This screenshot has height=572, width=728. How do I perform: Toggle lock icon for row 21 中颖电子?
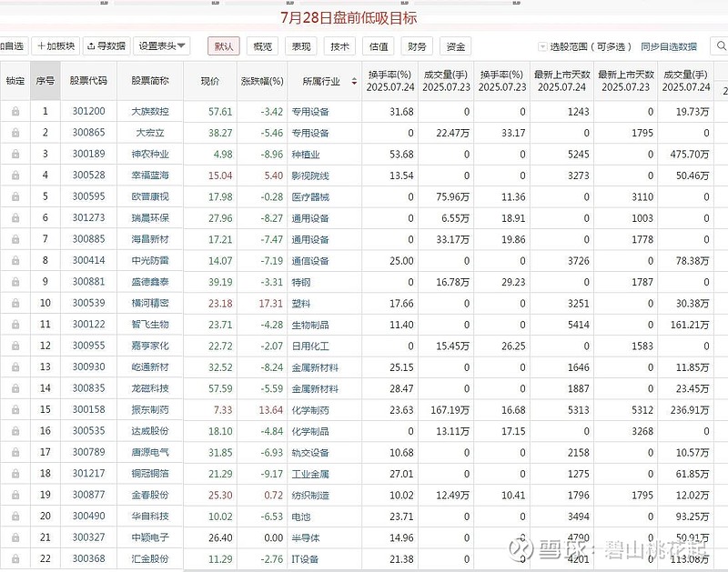[x=15, y=537]
